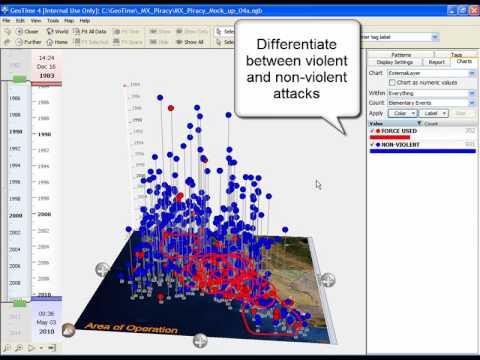Click the green top handle of time slider
Viewport: 480px width, 360px height.
20,79
